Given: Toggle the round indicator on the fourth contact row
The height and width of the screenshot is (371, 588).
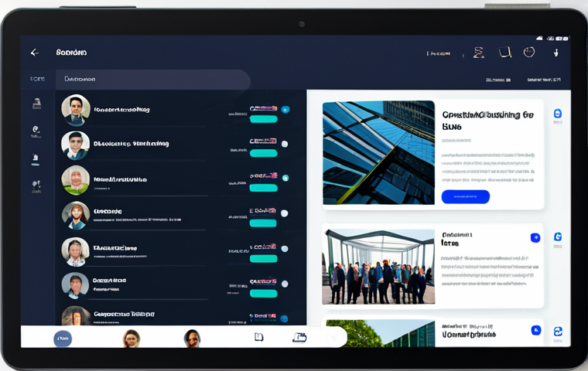Looking at the screenshot, I should [285, 213].
